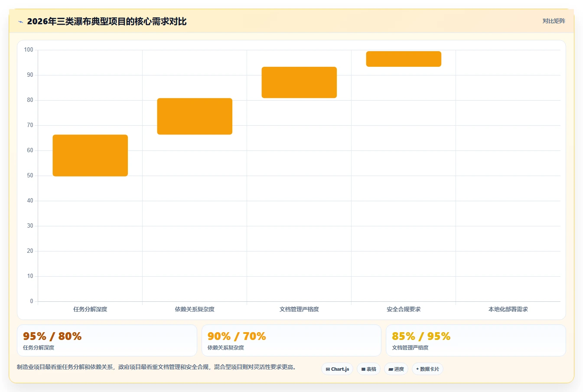The width and height of the screenshot is (583, 392).
Task: Click the 依赖关系复杂度 caption in stat card
Action: [x=226, y=348]
